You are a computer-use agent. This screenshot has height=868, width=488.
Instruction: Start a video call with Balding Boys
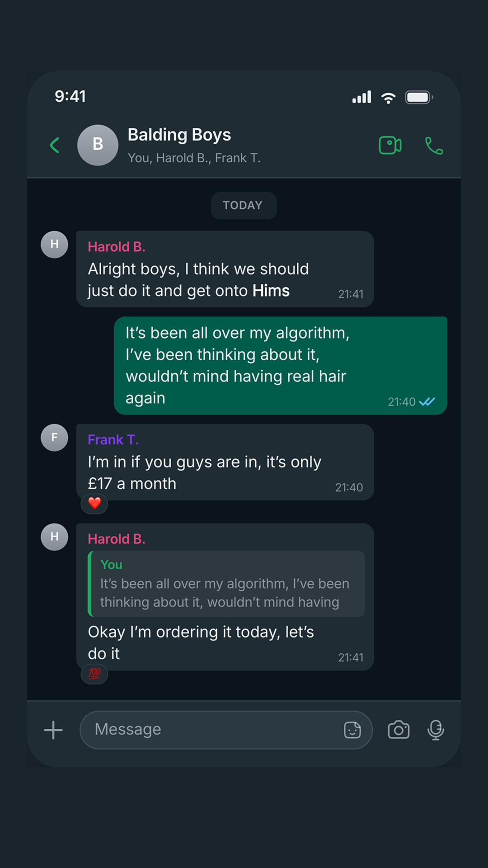[x=390, y=145]
